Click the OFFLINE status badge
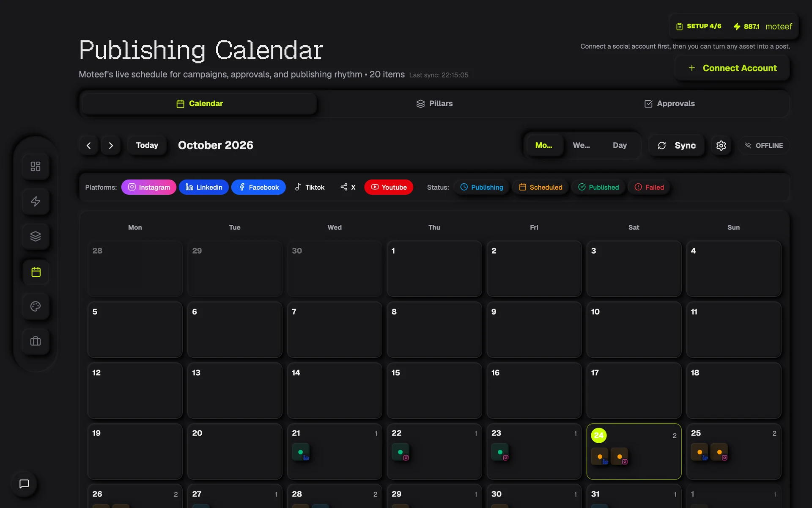 tap(764, 146)
